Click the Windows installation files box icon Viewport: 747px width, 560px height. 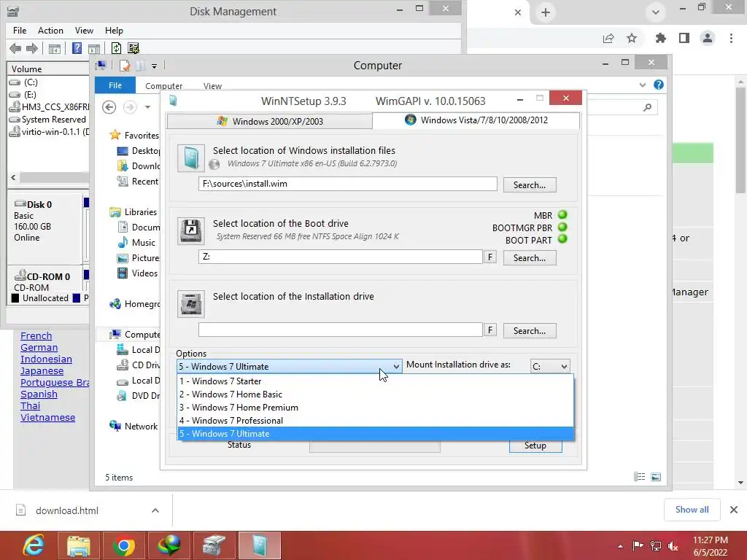point(191,158)
